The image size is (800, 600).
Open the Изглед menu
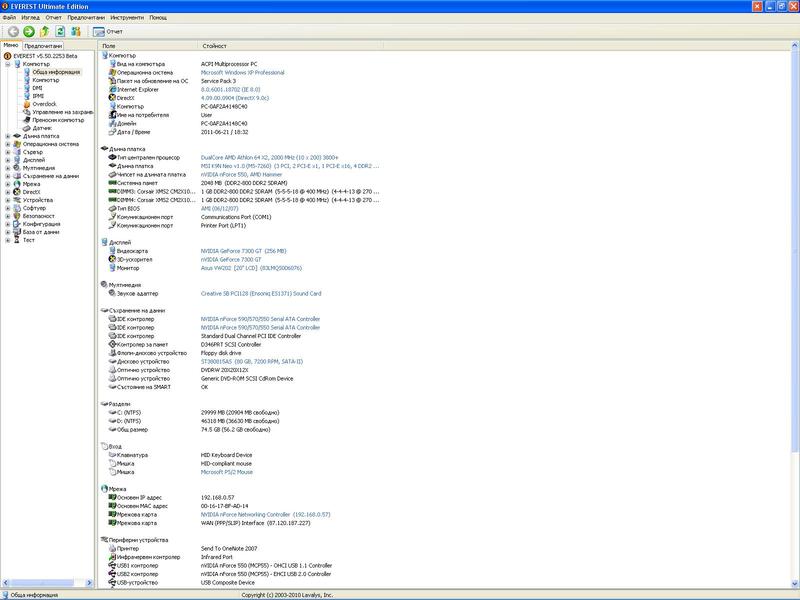coord(31,17)
